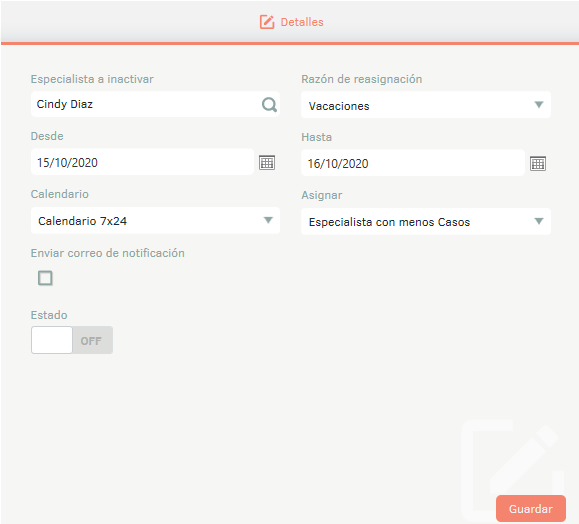579x524 pixels.
Task: Expand the Calendario dropdown arrow
Action: click(x=268, y=220)
